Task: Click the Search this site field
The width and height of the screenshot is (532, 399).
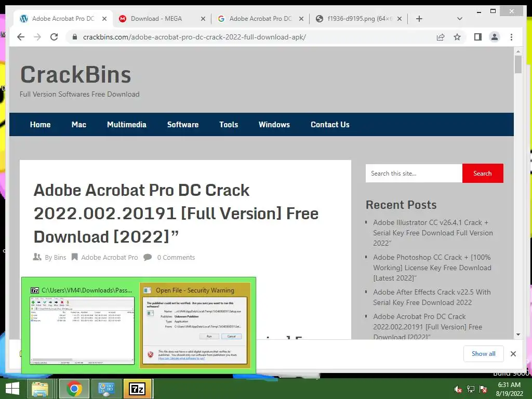Action: pyautogui.click(x=414, y=174)
